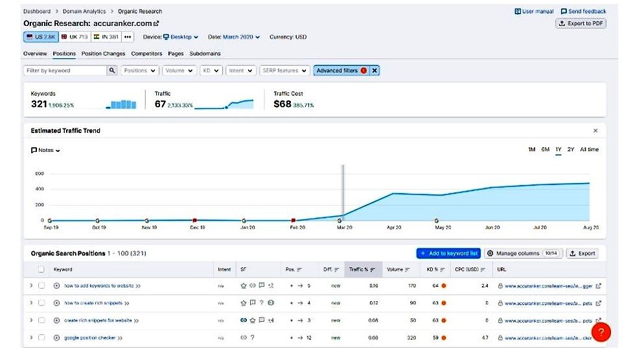Open external URL icon in first keyword row
The height and width of the screenshot is (351, 644).
[x=599, y=285]
